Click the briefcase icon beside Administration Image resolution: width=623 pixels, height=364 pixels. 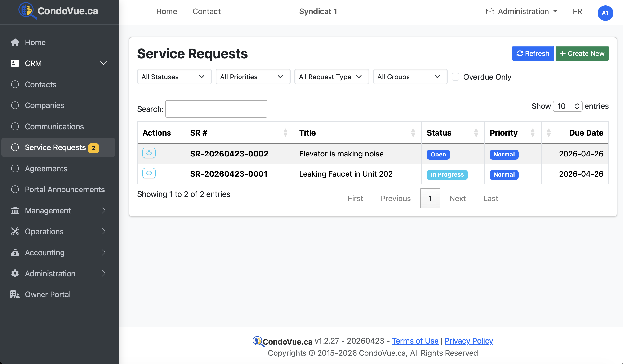(x=490, y=11)
